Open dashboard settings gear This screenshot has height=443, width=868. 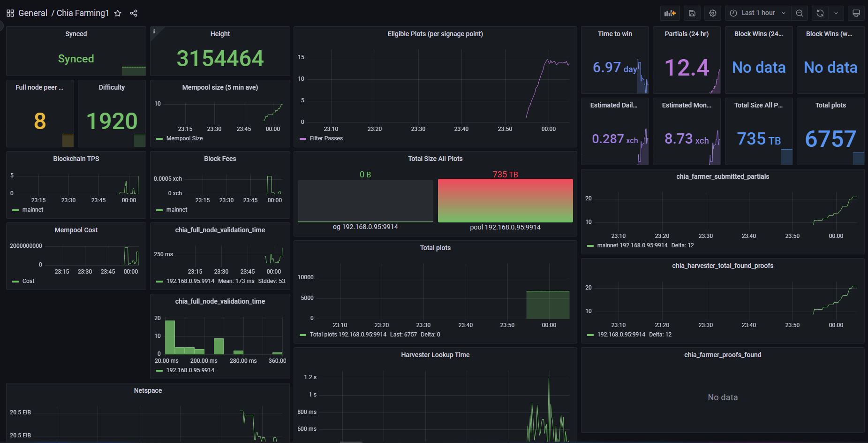click(x=713, y=13)
